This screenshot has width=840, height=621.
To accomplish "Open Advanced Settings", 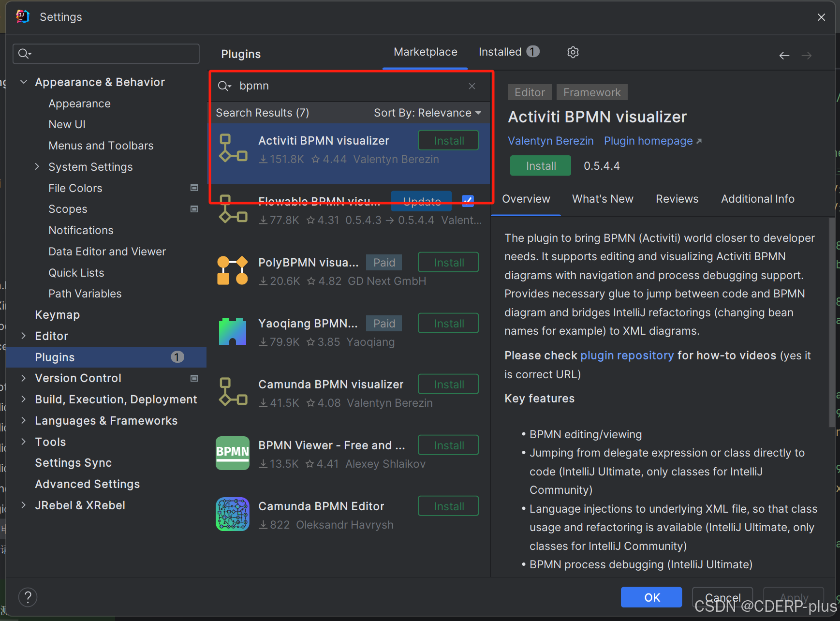I will coord(87,484).
